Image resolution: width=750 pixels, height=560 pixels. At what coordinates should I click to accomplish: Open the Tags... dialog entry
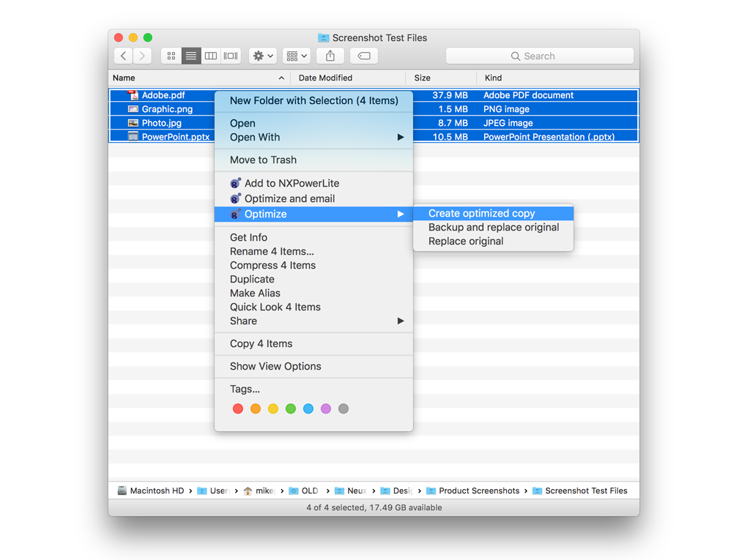(313, 389)
